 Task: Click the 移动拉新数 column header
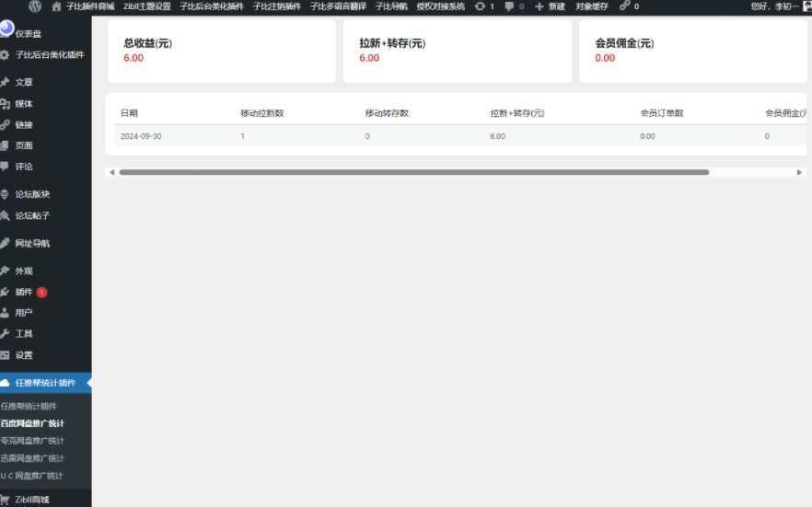(x=262, y=113)
